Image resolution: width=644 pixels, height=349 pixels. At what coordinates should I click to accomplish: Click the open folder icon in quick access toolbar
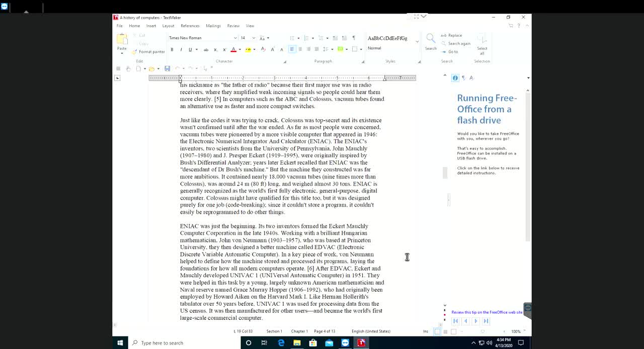point(151,68)
